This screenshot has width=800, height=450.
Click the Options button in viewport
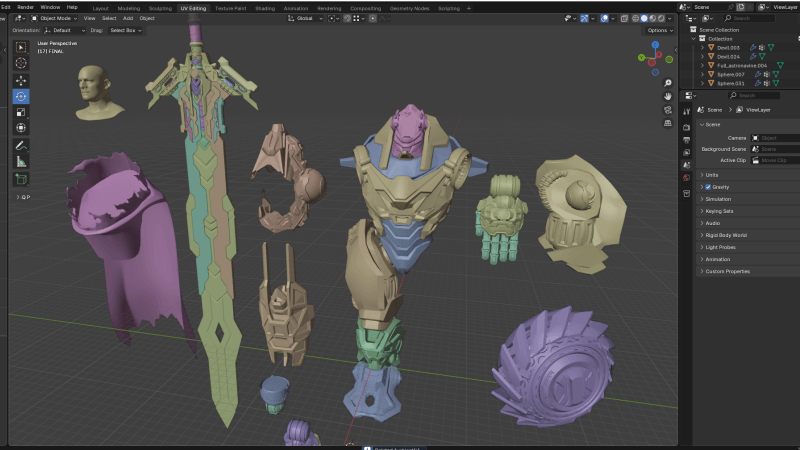(x=657, y=30)
